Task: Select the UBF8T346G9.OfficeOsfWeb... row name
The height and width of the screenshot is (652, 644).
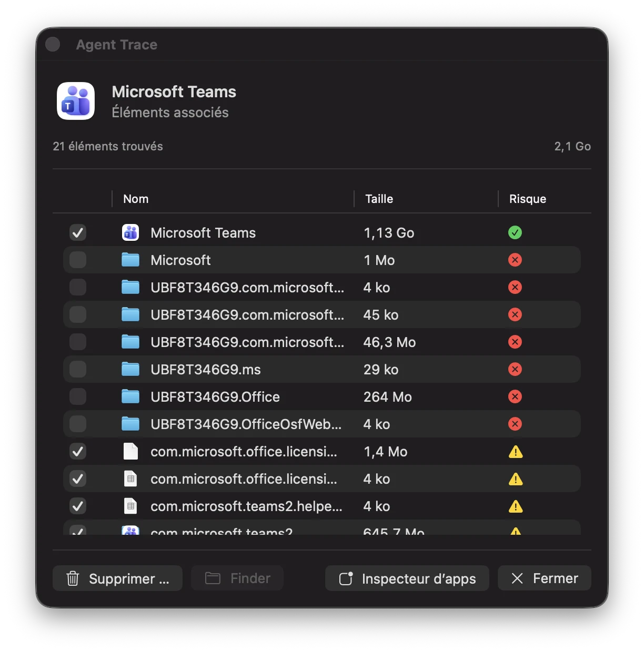Action: click(x=246, y=424)
